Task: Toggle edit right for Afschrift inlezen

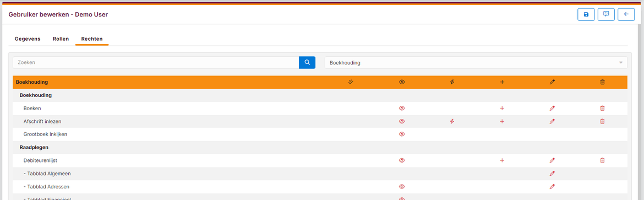Action: (552, 121)
